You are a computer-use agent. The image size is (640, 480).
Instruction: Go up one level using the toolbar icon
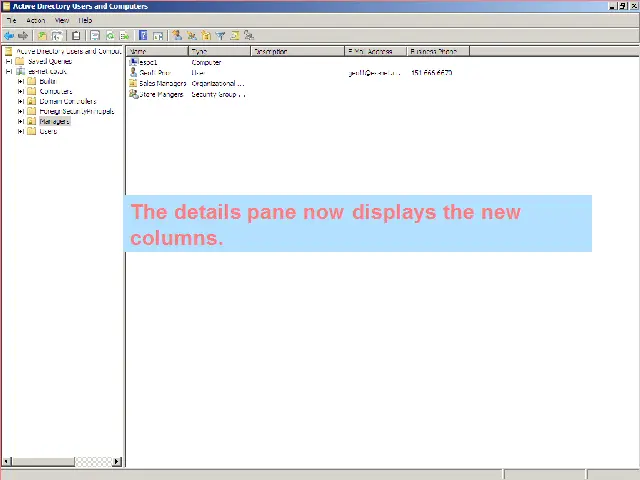click(x=42, y=36)
